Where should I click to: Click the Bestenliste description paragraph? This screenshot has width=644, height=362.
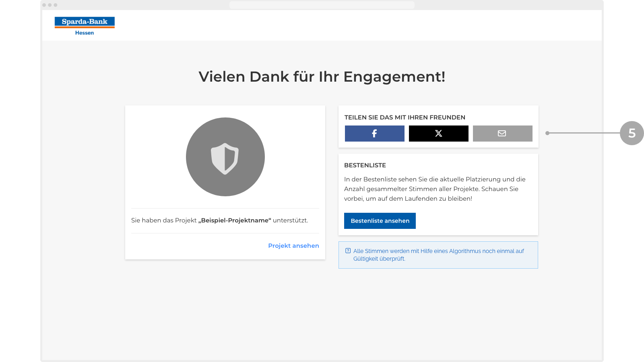[435, 189]
